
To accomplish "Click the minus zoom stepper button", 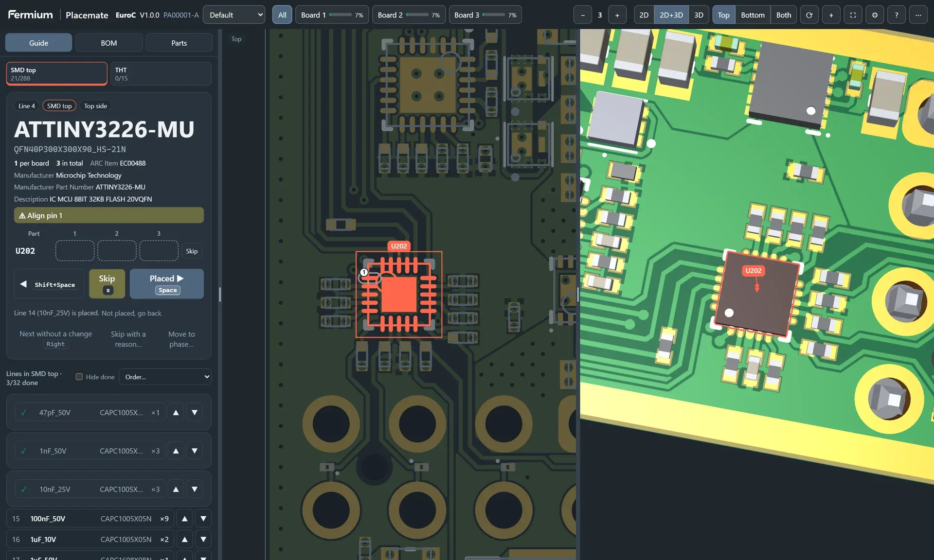I will coord(582,15).
